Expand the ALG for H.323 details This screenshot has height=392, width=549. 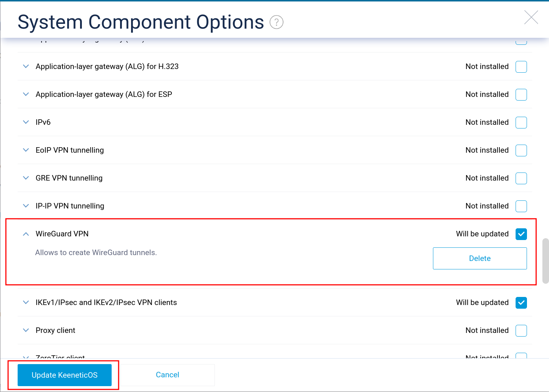click(x=26, y=66)
